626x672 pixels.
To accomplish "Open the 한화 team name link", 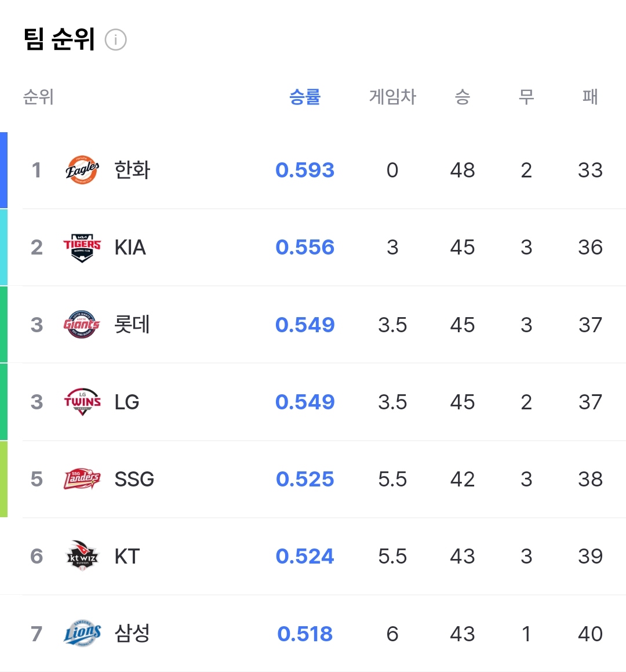I will [x=132, y=170].
